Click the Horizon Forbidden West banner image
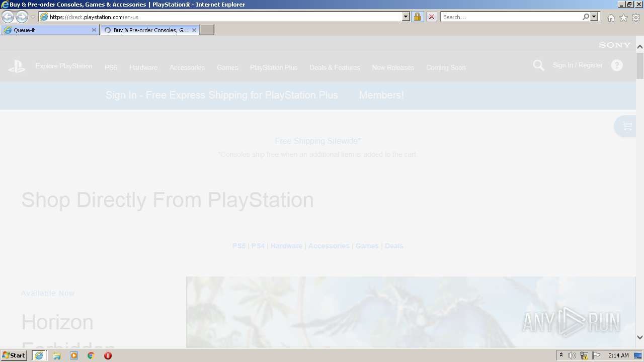The width and height of the screenshot is (644, 362). point(411,312)
